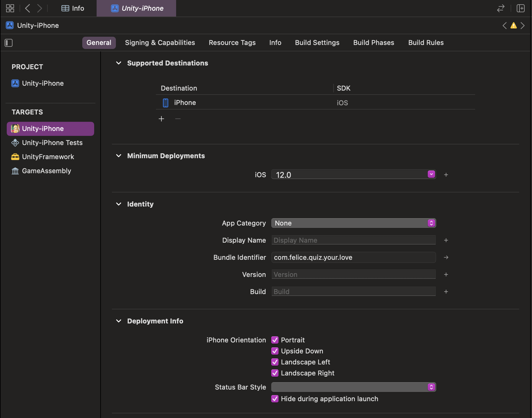Disable Upside Down orientation

pyautogui.click(x=275, y=351)
